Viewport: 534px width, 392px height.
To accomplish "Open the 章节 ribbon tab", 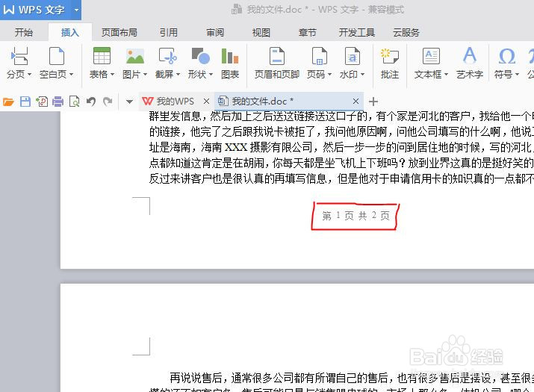I will [307, 32].
